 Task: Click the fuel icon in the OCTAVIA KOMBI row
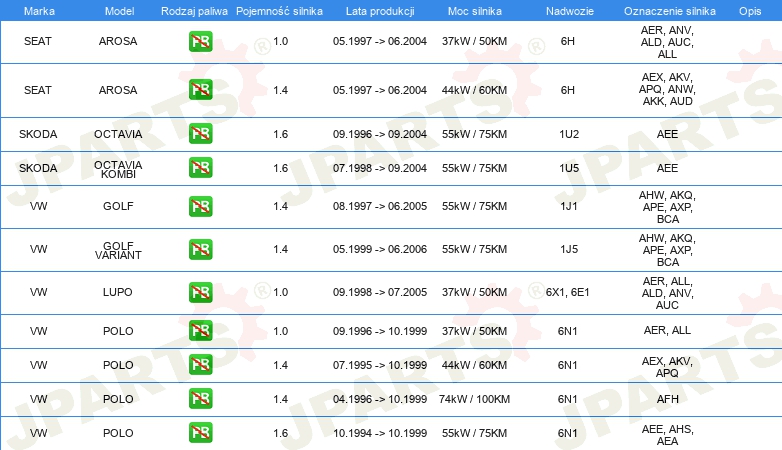coord(200,168)
